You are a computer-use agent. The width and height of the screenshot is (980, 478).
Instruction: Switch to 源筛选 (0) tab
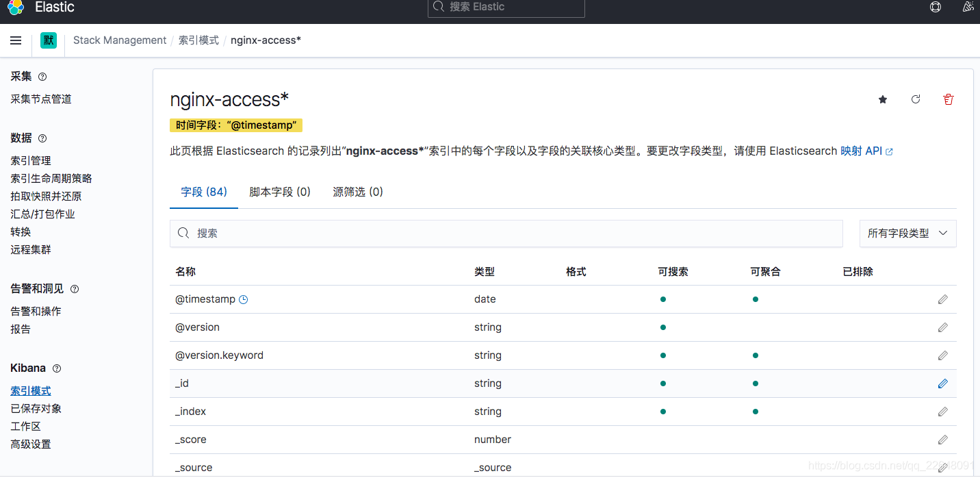(358, 192)
